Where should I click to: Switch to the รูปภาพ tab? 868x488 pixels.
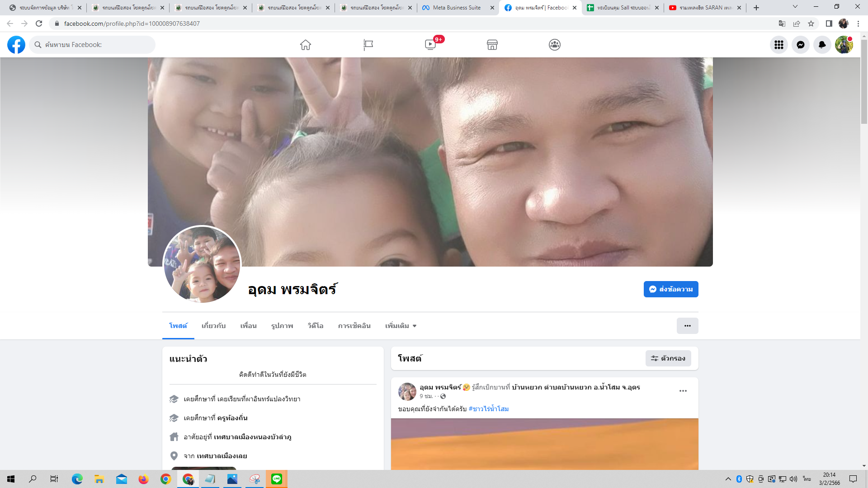pos(282,326)
